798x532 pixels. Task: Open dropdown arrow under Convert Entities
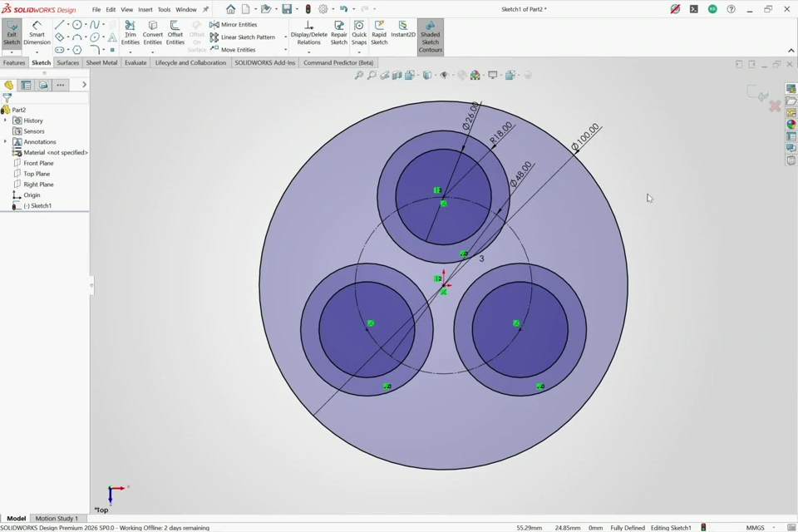point(153,52)
